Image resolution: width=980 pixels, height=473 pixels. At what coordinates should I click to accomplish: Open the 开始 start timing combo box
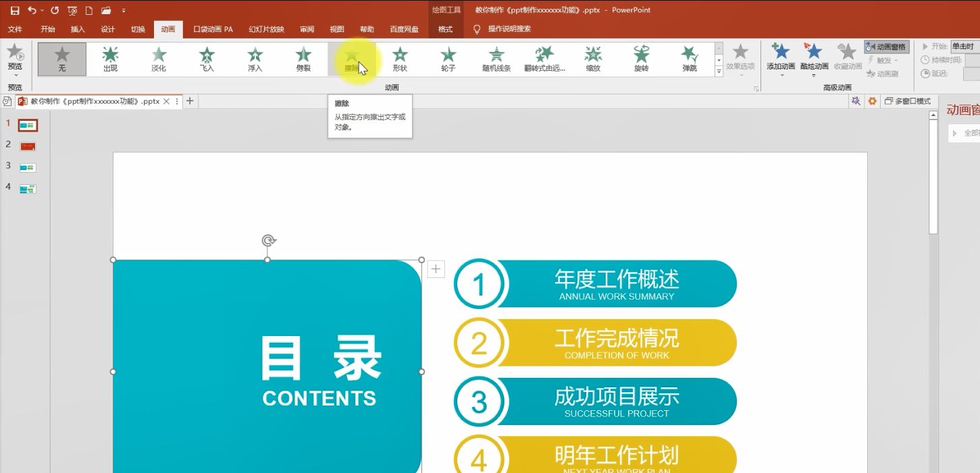[x=964, y=47]
